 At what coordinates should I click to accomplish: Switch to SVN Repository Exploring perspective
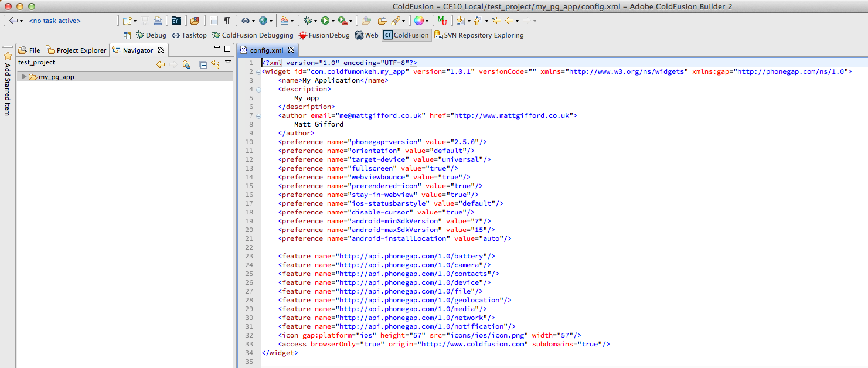pyautogui.click(x=479, y=35)
